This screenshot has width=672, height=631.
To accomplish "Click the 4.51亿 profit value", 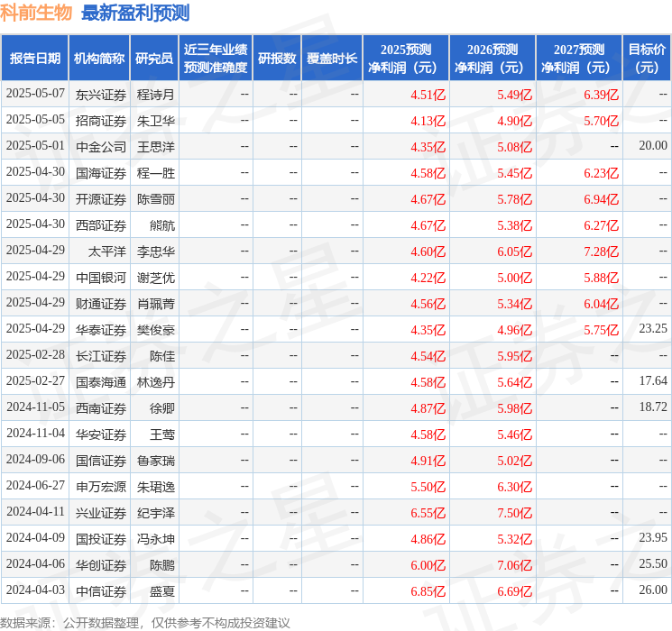I will 428,95.
